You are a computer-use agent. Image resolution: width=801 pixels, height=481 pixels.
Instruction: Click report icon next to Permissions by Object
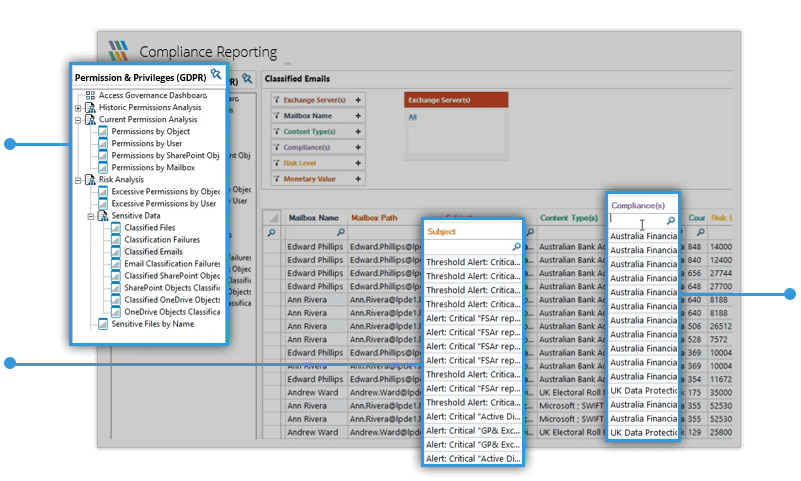103,132
